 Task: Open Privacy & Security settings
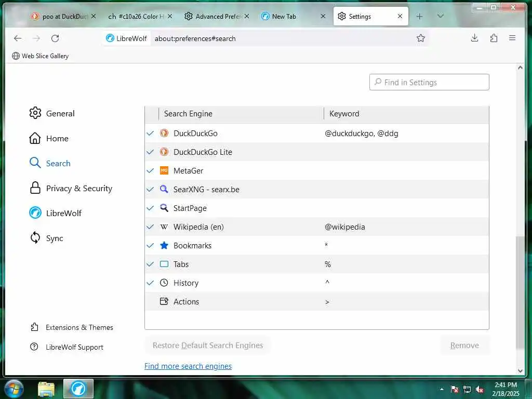coord(71,188)
